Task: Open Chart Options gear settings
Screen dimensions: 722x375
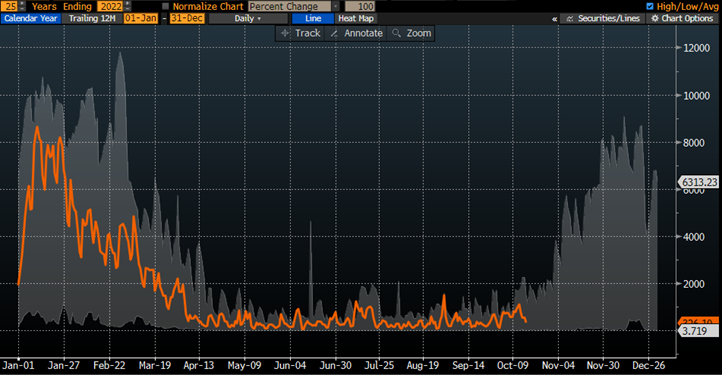Action: click(x=682, y=18)
